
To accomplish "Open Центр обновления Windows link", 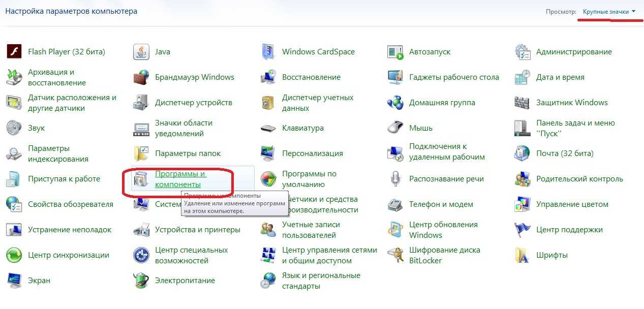I will point(443,230).
